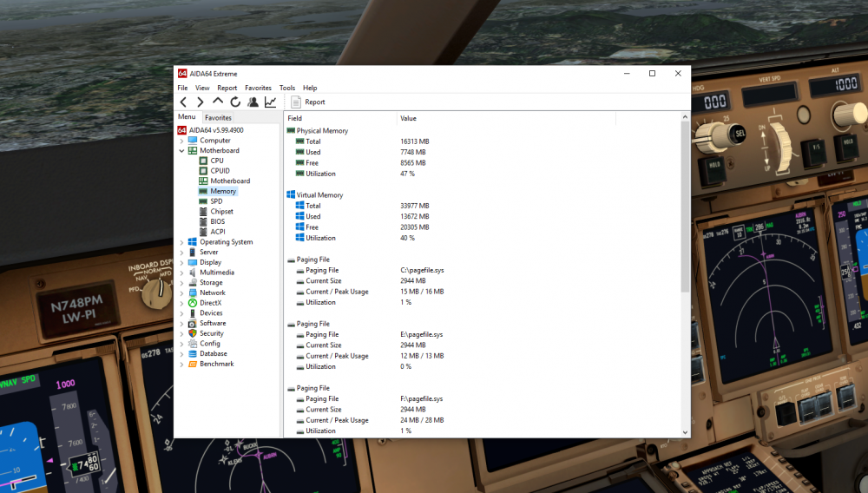Select the F:\pagefile.sys value row
The height and width of the screenshot is (493, 868).
tap(421, 399)
